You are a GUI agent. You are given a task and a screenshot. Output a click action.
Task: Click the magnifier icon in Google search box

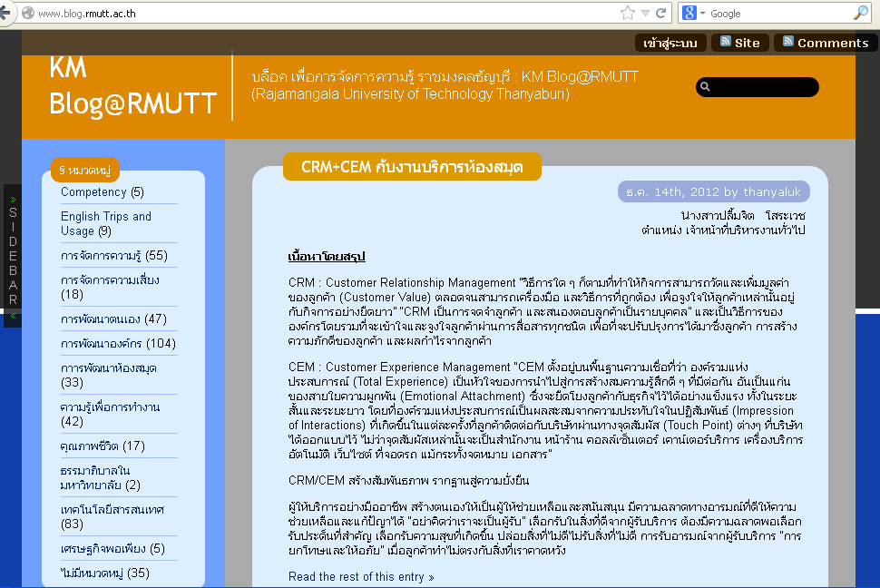click(x=860, y=13)
